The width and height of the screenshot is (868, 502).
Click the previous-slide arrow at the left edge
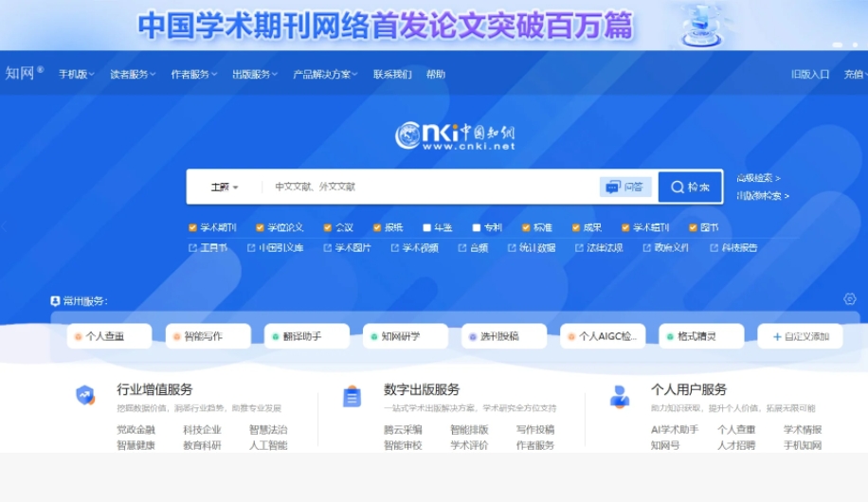tap(4, 226)
